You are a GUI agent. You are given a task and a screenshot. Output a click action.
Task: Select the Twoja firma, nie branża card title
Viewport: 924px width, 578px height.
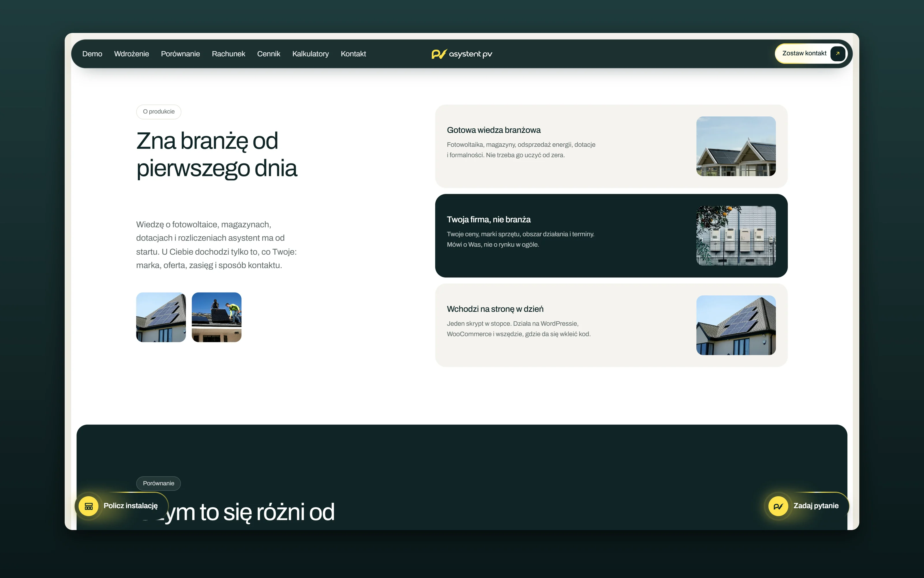point(489,219)
